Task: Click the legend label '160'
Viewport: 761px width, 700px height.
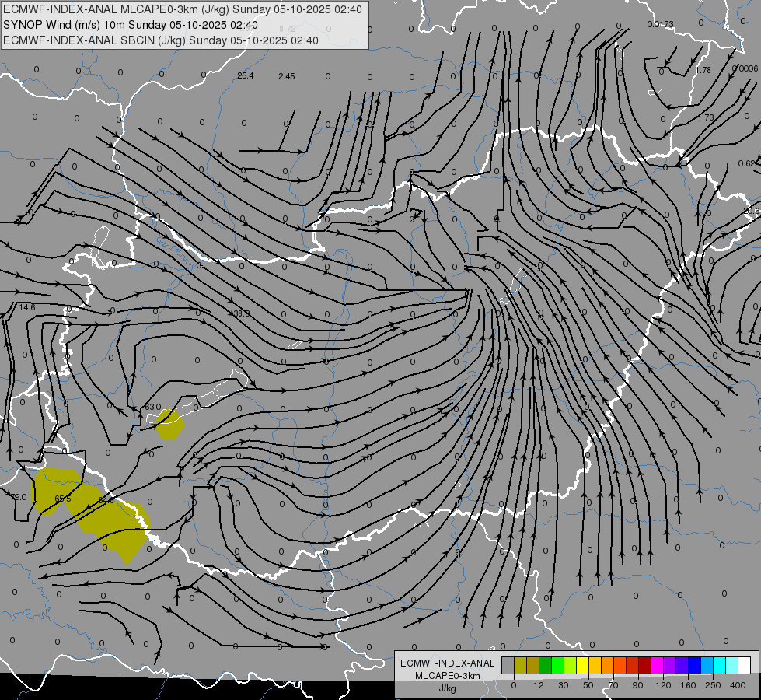Action: click(688, 685)
